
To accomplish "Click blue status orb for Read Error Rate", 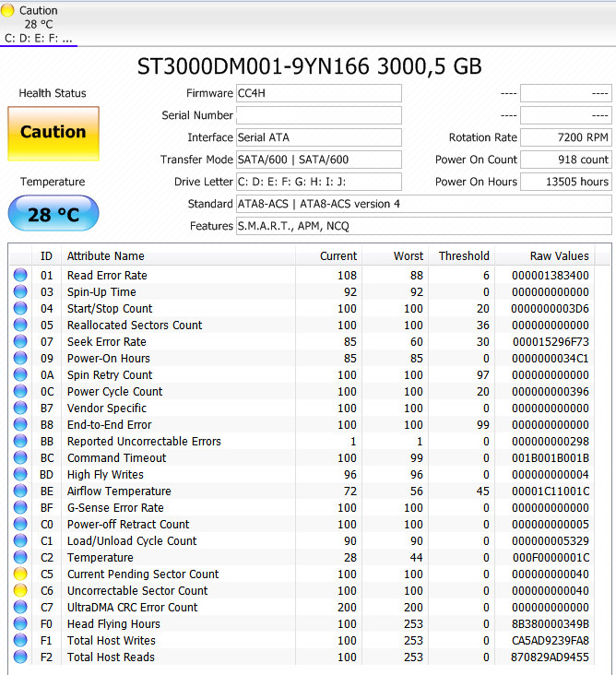I will click(x=20, y=275).
